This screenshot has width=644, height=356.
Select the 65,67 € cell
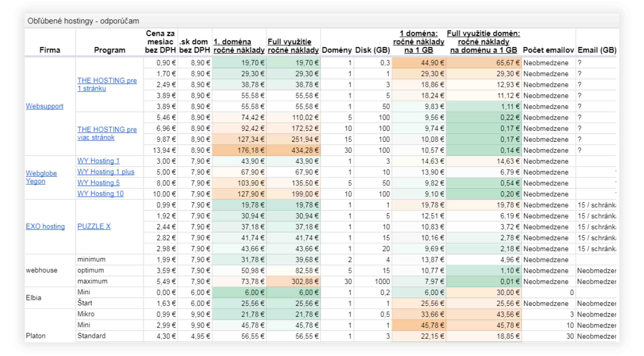tap(483, 63)
